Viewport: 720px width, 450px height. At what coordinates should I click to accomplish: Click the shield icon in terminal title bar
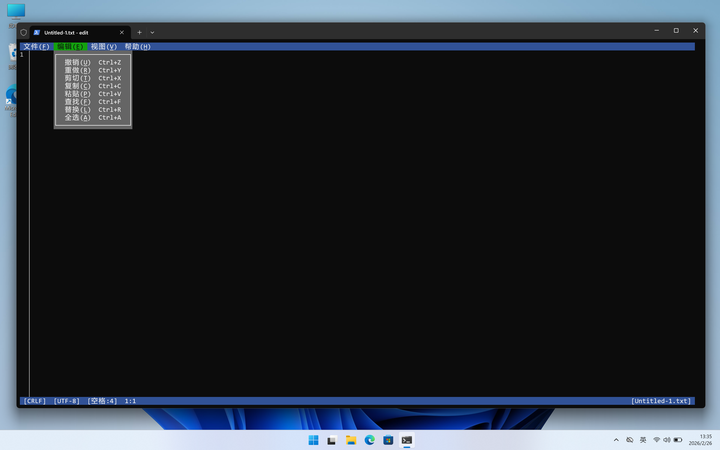tap(24, 33)
